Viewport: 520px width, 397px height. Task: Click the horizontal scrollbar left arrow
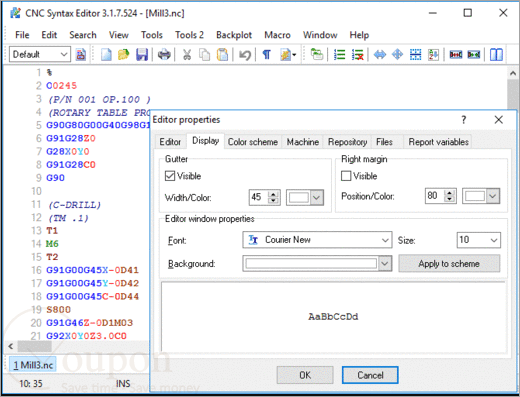tap(11, 346)
